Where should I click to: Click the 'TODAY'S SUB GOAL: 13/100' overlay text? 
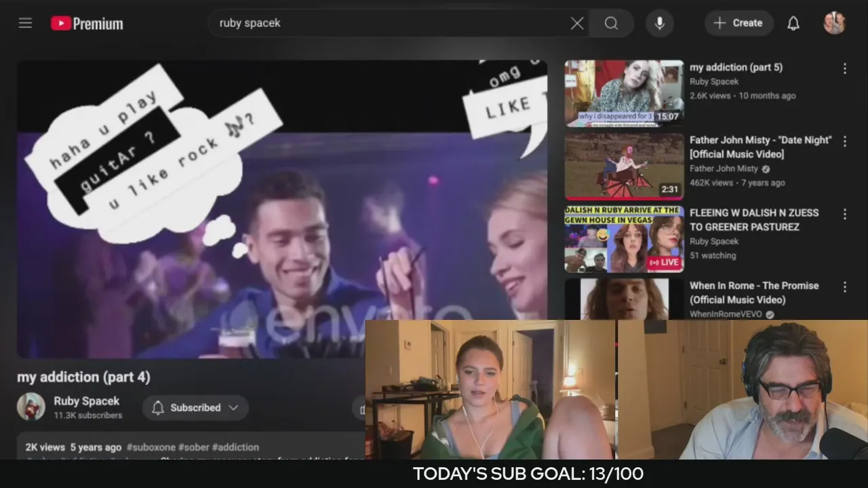coord(528,474)
